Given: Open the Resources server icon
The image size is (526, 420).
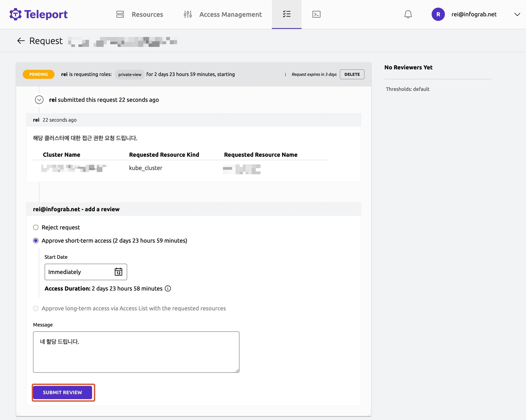Looking at the screenshot, I should point(120,14).
